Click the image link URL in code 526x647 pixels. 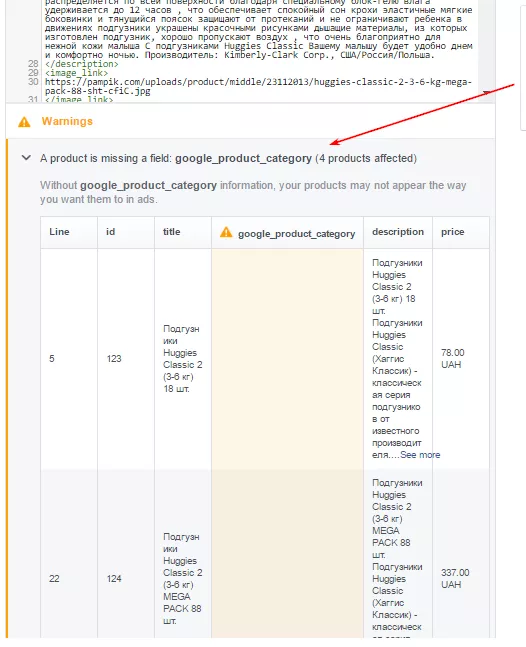(x=258, y=86)
